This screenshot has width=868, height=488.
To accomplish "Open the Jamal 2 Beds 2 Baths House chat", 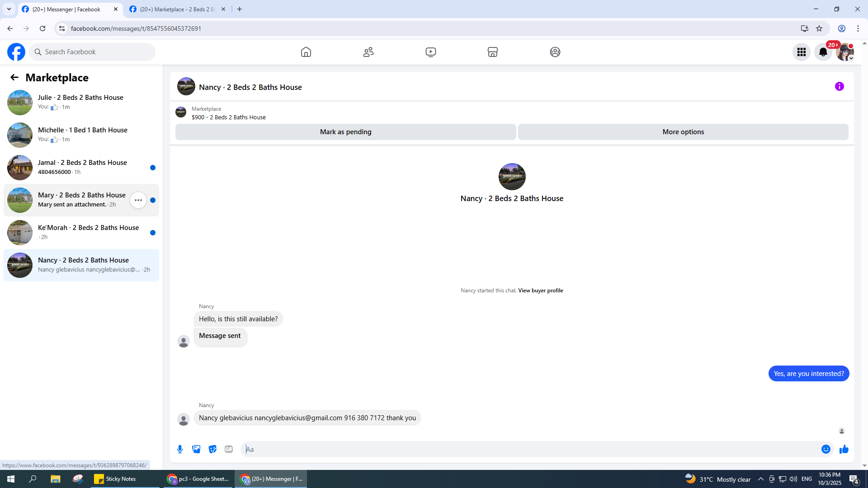I will [x=81, y=168].
